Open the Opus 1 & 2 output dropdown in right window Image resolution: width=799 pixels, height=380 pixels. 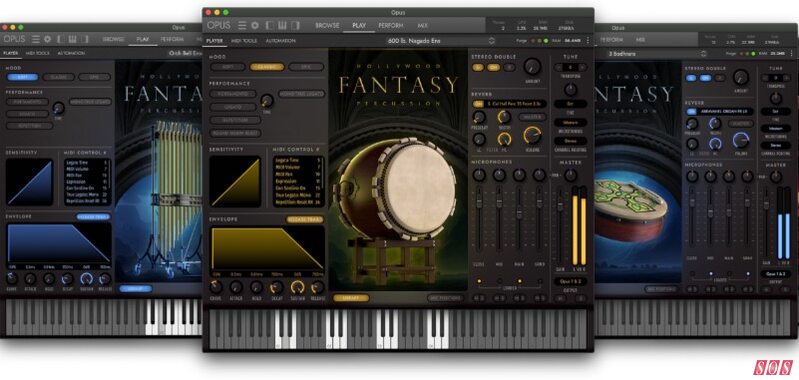pyautogui.click(x=777, y=274)
